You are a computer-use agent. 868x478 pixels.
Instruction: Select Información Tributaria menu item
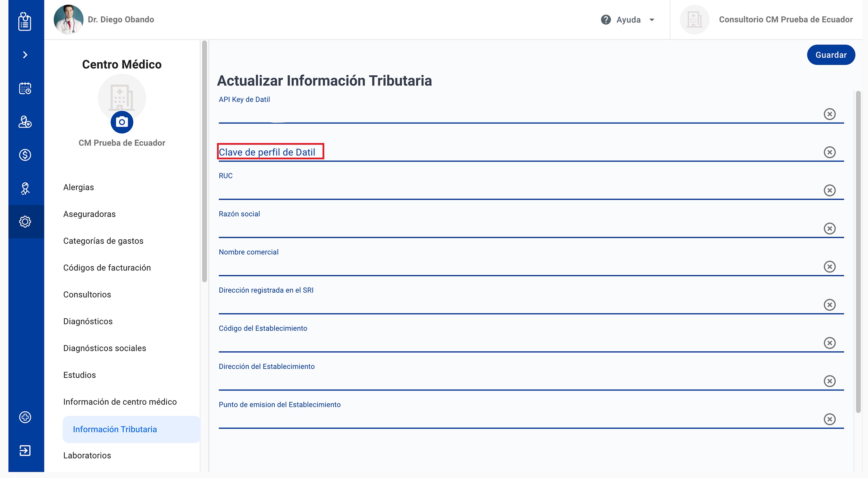[115, 429]
